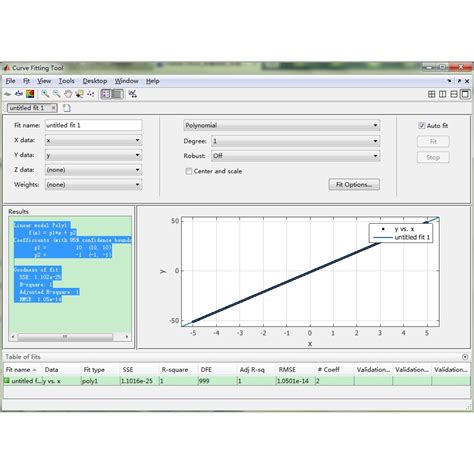The width and height of the screenshot is (474, 474).
Task: Click the R-square column header
Action: pyautogui.click(x=179, y=370)
